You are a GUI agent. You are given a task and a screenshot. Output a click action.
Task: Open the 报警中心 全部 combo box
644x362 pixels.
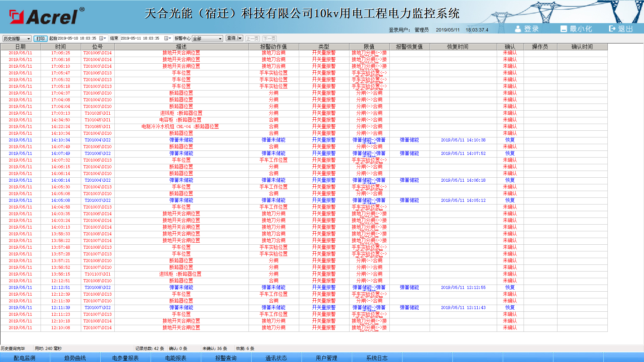click(x=207, y=39)
